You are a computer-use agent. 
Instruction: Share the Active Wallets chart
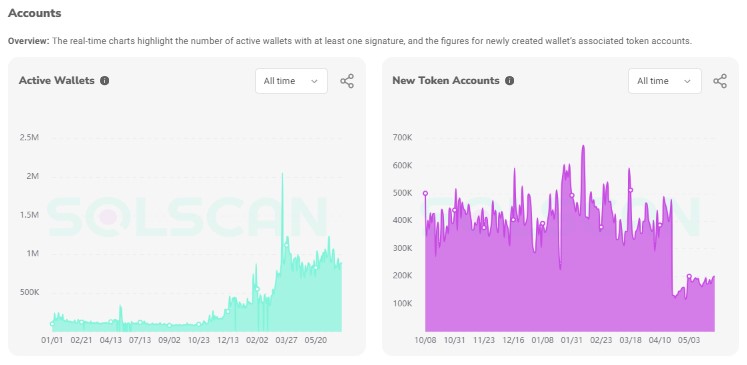click(x=347, y=81)
